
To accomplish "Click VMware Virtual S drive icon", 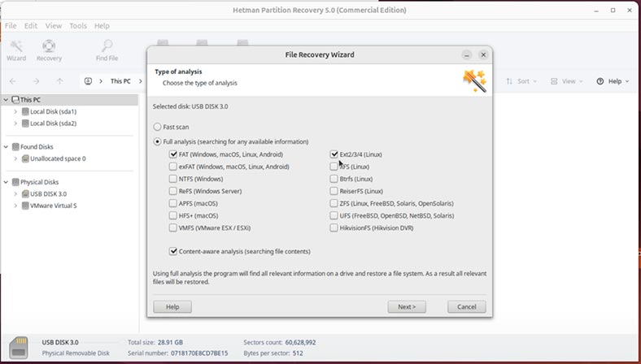I will click(25, 206).
